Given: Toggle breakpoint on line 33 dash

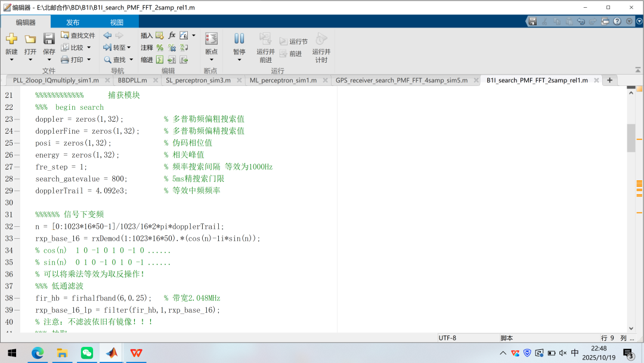Looking at the screenshot, I should click(17, 238).
